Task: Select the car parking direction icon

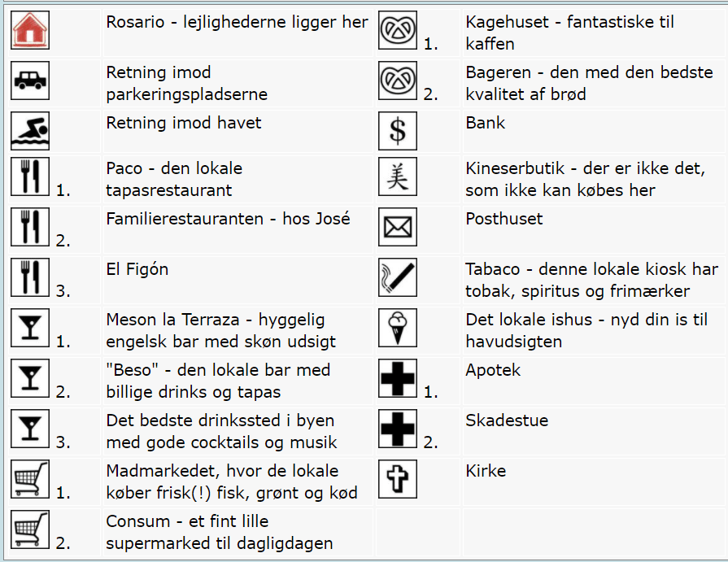Action: click(x=30, y=81)
